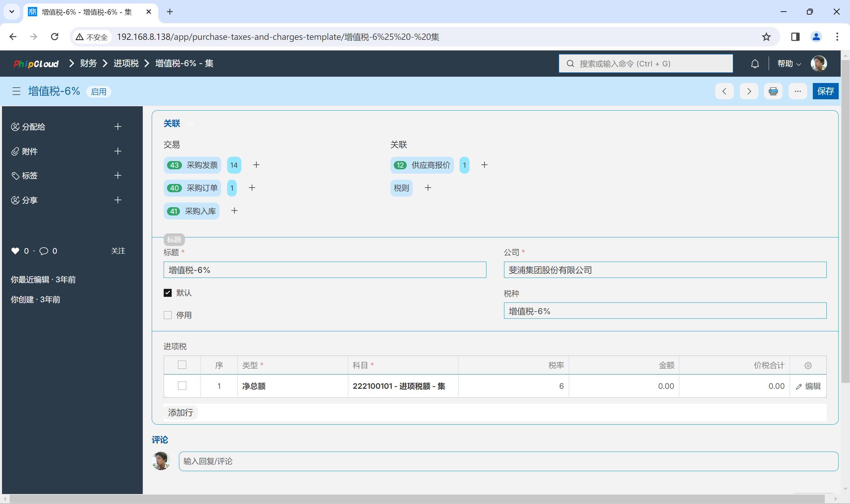Open the table settings gear icon
This screenshot has width=850, height=504.
point(808,366)
